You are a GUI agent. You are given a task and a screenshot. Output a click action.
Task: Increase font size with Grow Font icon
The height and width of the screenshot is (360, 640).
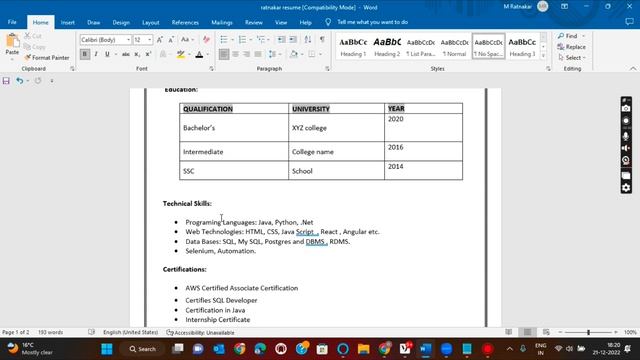pyautogui.click(x=160, y=40)
